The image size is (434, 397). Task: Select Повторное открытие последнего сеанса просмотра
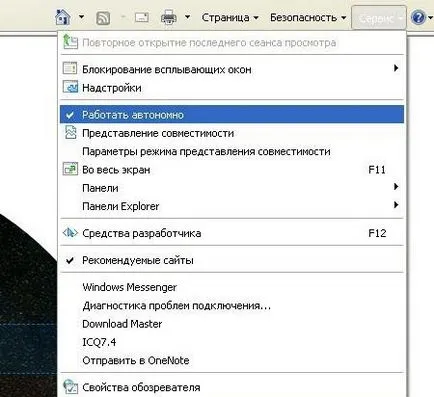click(x=232, y=43)
